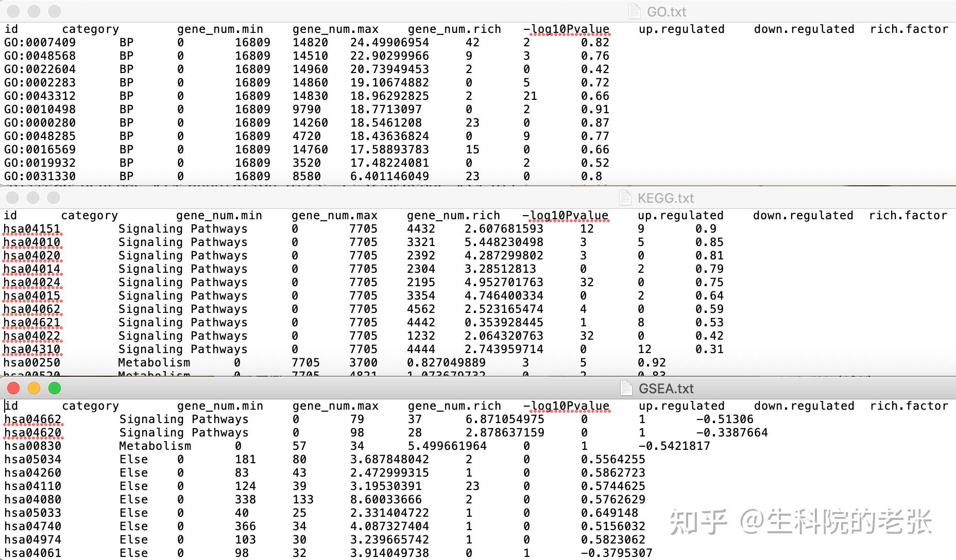
Task: Place cursor on GO:0002283
Action: click(40, 82)
